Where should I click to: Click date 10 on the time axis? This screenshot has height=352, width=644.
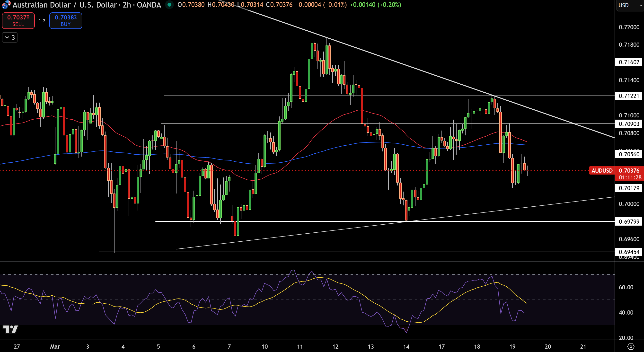point(265,346)
